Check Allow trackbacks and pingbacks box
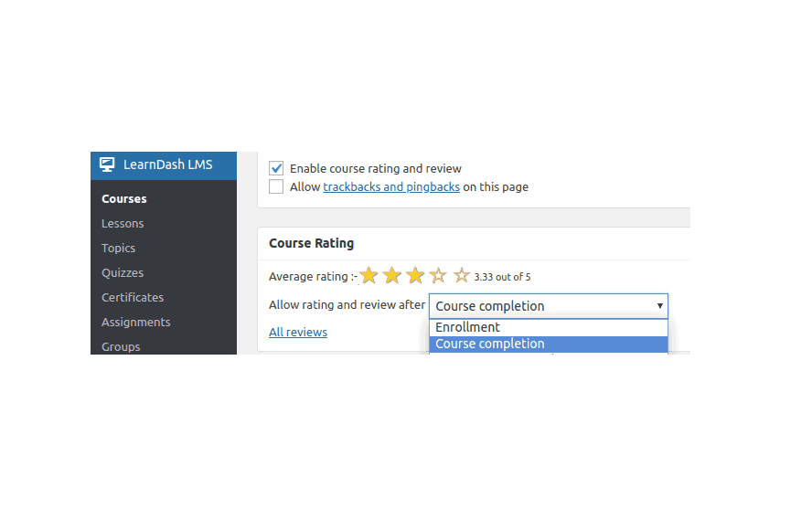 pos(276,186)
